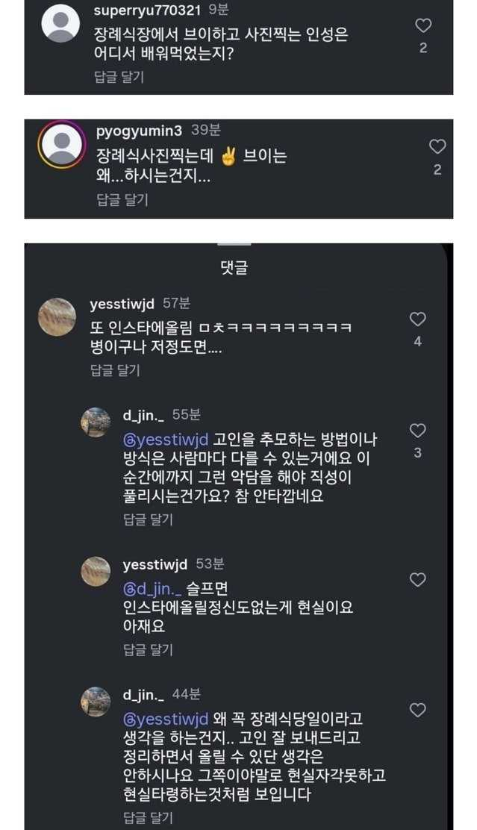The image size is (477, 830).
Task: Open the @yesstiwjd mention in 55분 reply
Action: click(166, 440)
